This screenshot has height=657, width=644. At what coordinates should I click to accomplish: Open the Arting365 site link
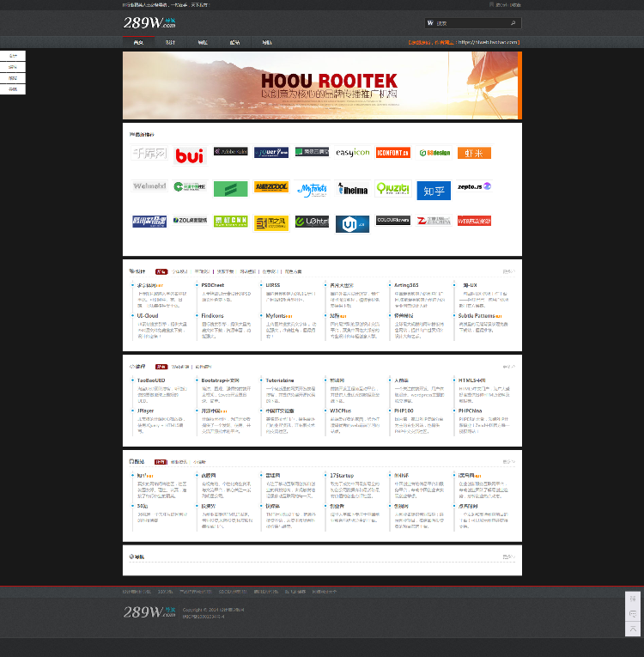(x=406, y=285)
